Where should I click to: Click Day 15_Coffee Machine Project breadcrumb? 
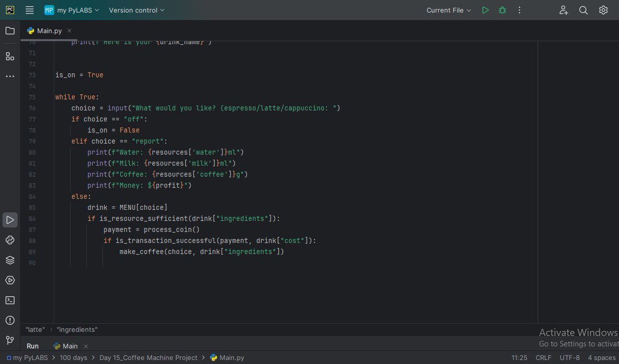pos(149,358)
